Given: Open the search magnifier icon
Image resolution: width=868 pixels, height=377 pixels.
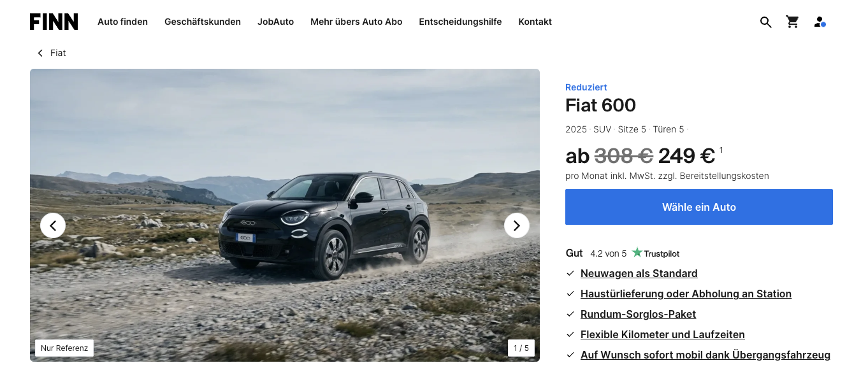Looking at the screenshot, I should 766,22.
